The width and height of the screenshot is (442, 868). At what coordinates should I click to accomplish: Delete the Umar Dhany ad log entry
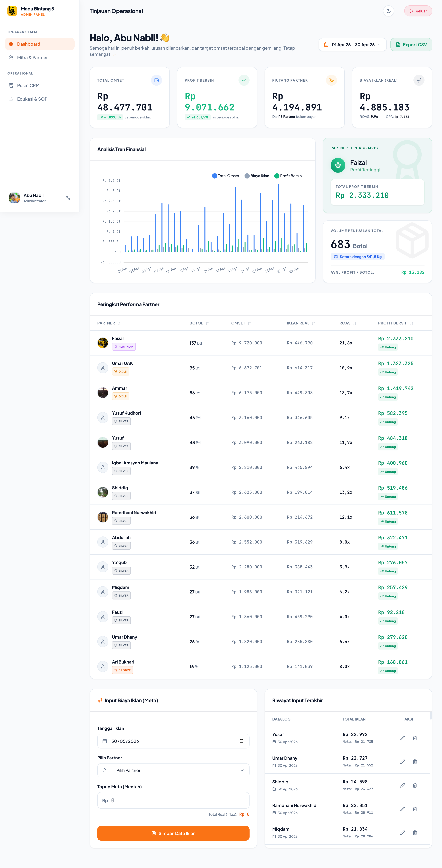[x=415, y=762]
